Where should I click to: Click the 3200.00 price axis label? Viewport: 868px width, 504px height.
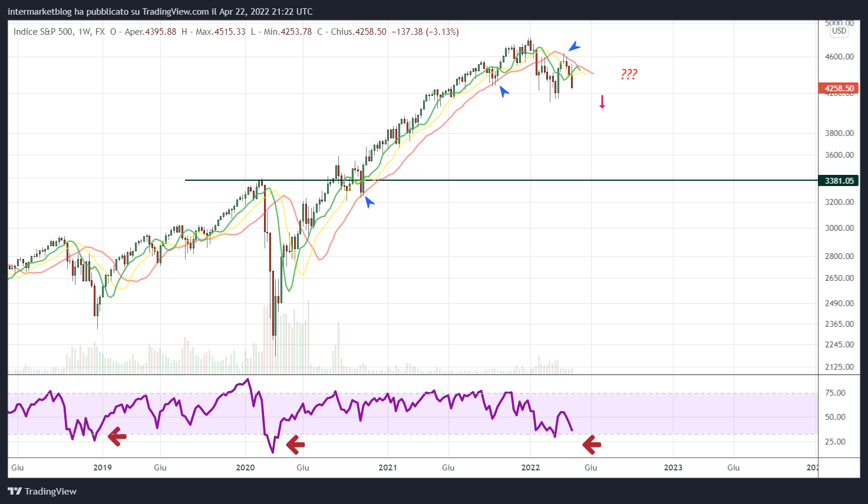839,202
